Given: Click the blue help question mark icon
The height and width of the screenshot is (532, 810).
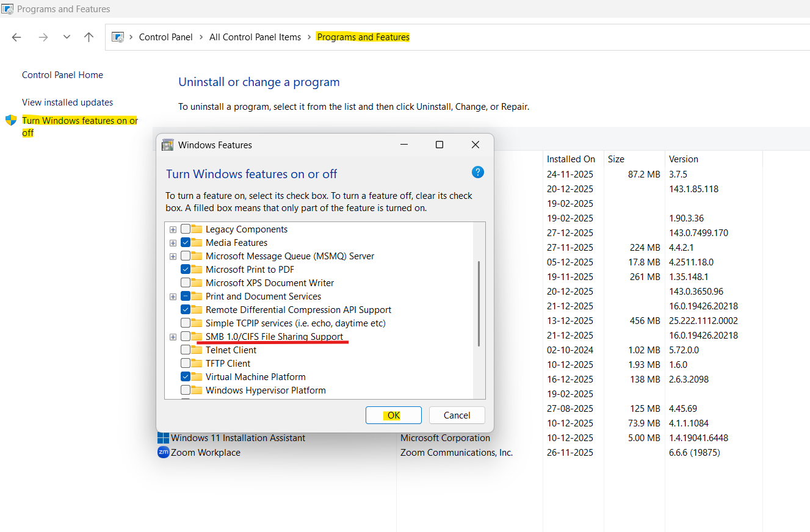Looking at the screenshot, I should pos(478,172).
